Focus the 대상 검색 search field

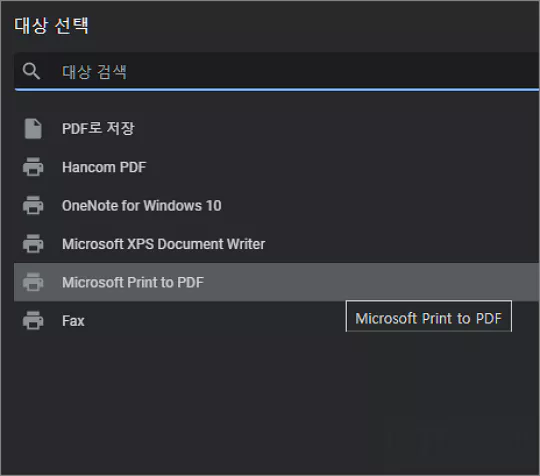tap(277, 71)
